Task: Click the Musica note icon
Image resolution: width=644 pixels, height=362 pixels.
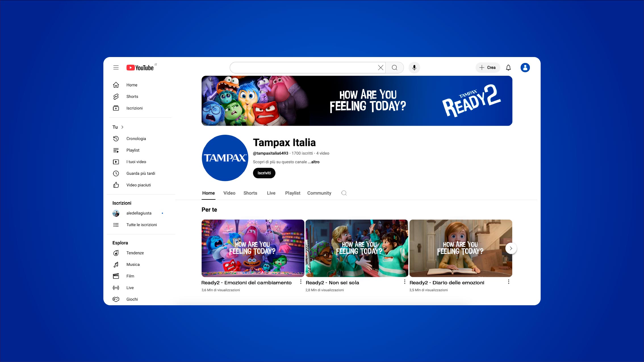Action: tap(116, 264)
